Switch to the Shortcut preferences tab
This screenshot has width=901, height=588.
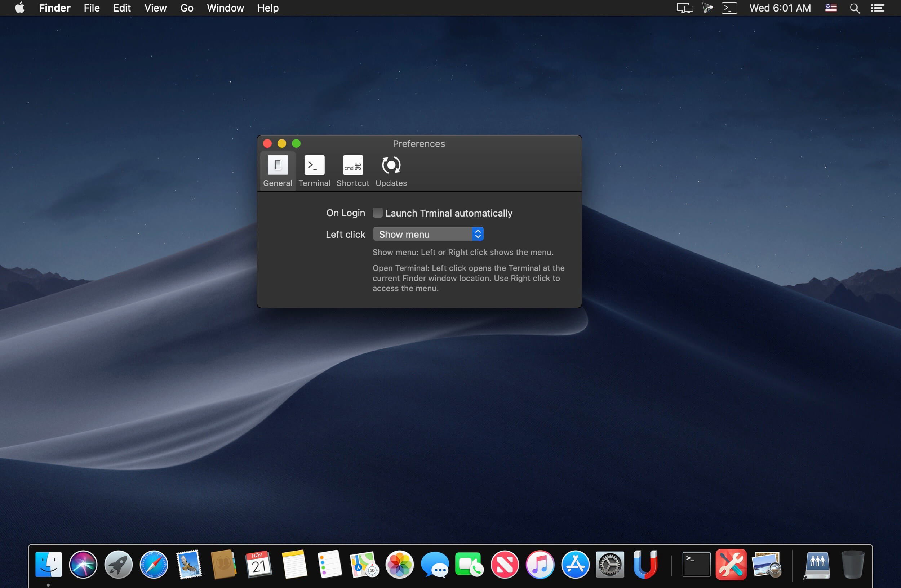pyautogui.click(x=352, y=171)
